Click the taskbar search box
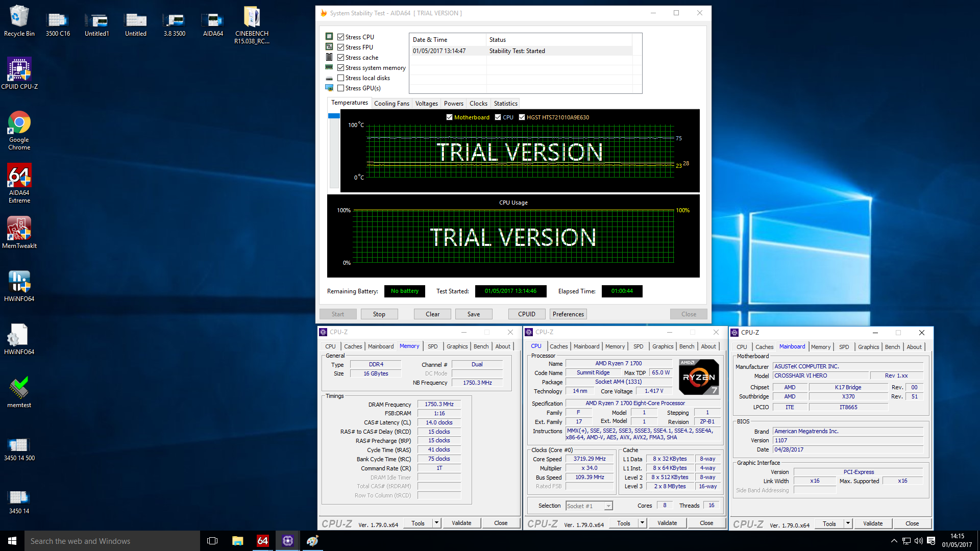This screenshot has height=551, width=980. click(x=112, y=541)
